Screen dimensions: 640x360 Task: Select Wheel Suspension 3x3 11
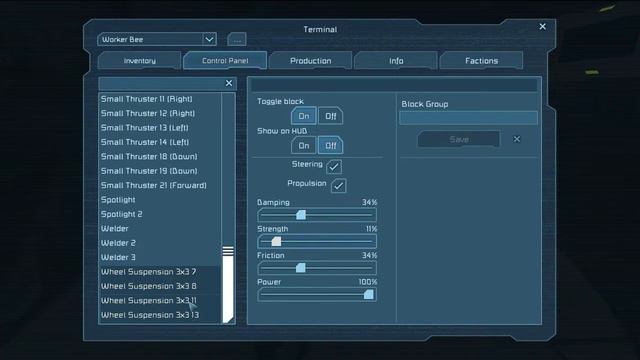tap(160, 300)
